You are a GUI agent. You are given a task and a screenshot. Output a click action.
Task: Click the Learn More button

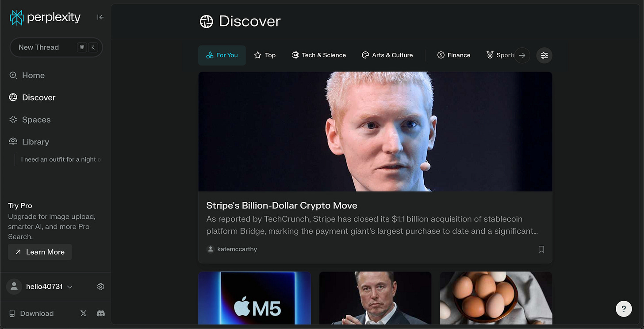point(40,252)
